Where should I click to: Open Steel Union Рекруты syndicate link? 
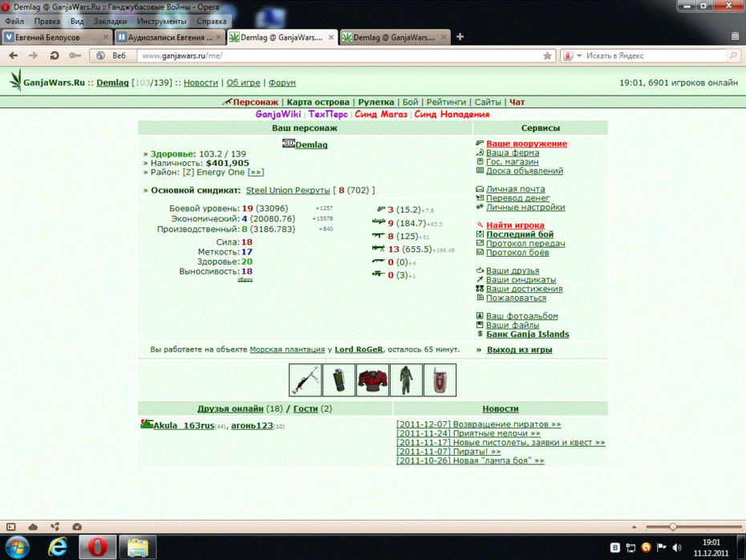(288, 190)
